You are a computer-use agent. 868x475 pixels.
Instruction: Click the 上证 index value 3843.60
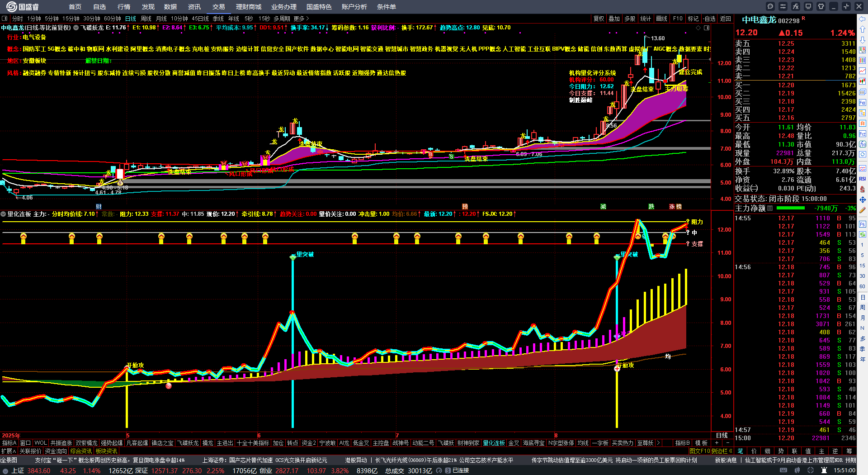pyautogui.click(x=39, y=470)
